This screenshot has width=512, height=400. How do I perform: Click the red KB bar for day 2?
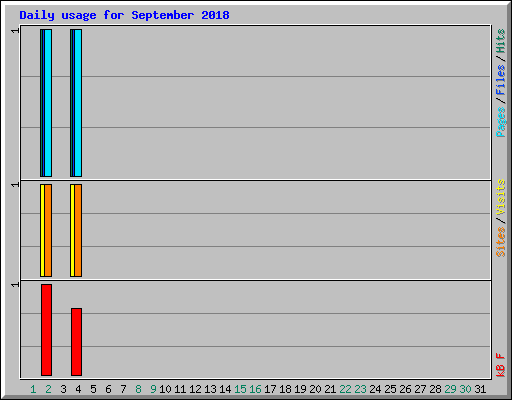[47, 330]
